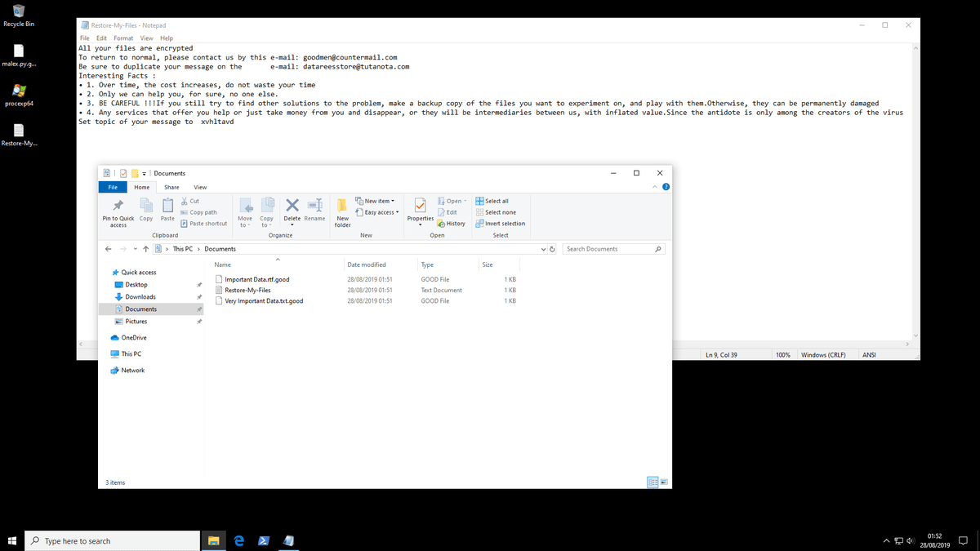Click Invert selection in the ribbon
The height and width of the screenshot is (551, 980).
pyautogui.click(x=500, y=224)
